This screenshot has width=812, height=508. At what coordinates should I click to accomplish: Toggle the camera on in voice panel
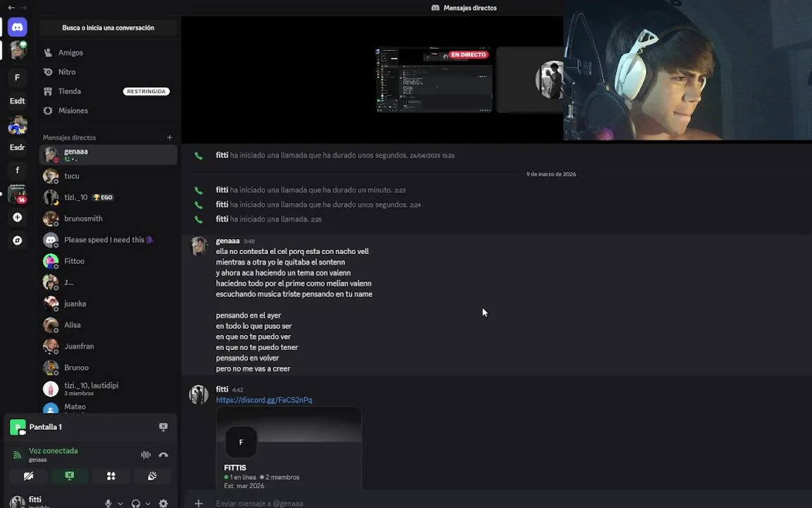coord(28,476)
